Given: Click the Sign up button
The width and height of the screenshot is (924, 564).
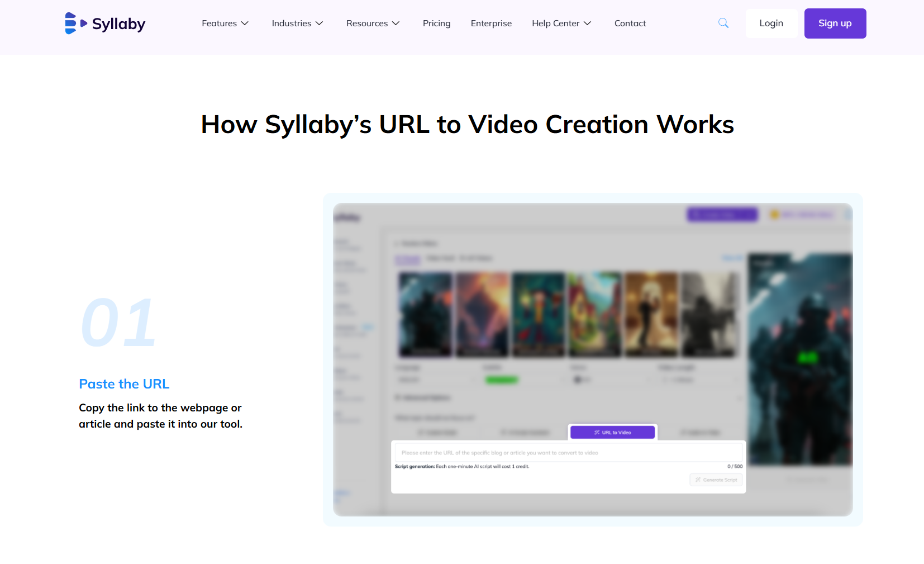Looking at the screenshot, I should click(835, 23).
